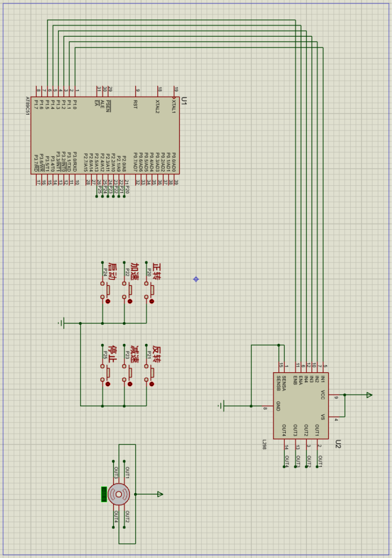Screen dimensions: 392x558
Task: Click the ground symbol near L298 GND pin
Action: [x=222, y=406]
